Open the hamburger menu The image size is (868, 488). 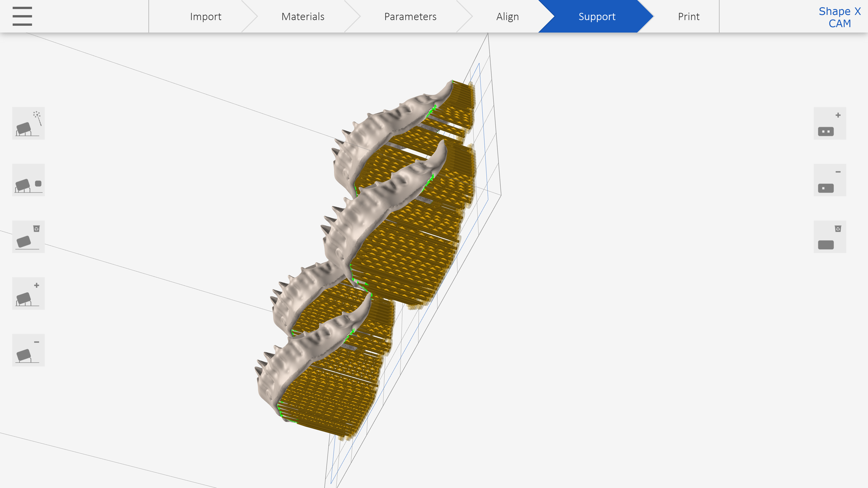point(22,16)
